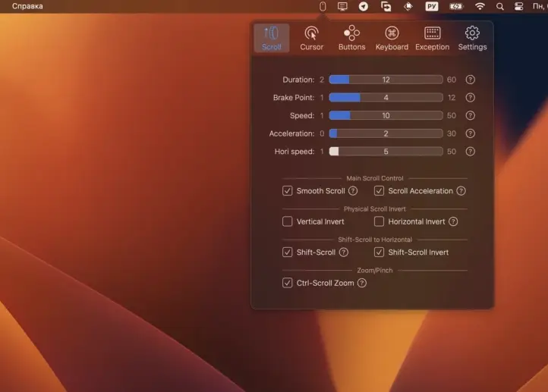Open Spotlight search in menu bar
The height and width of the screenshot is (392, 548).
click(x=499, y=6)
